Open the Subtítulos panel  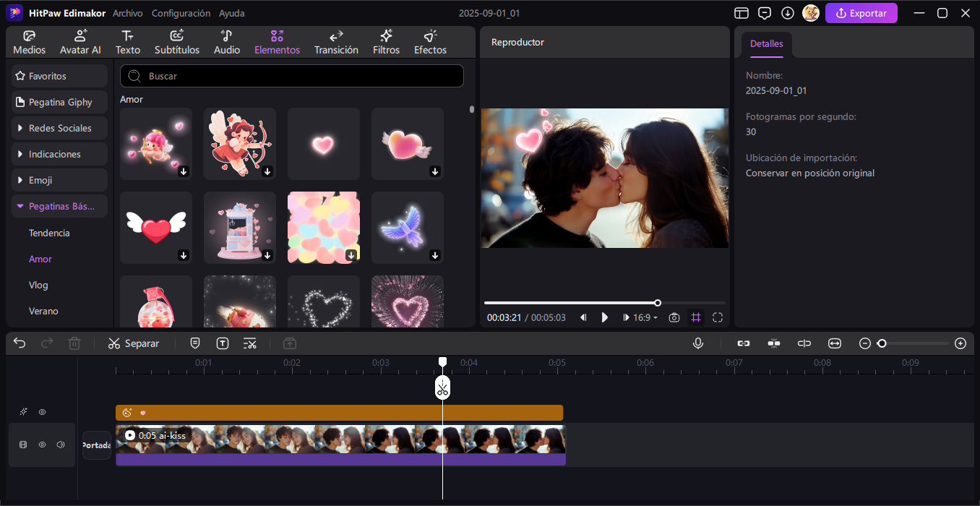point(176,41)
